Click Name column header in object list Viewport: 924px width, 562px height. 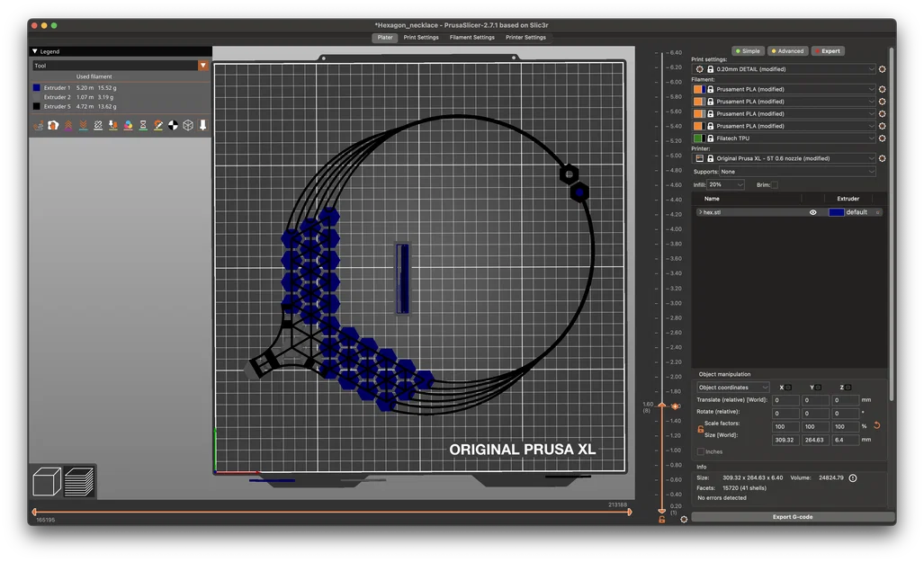tap(712, 199)
